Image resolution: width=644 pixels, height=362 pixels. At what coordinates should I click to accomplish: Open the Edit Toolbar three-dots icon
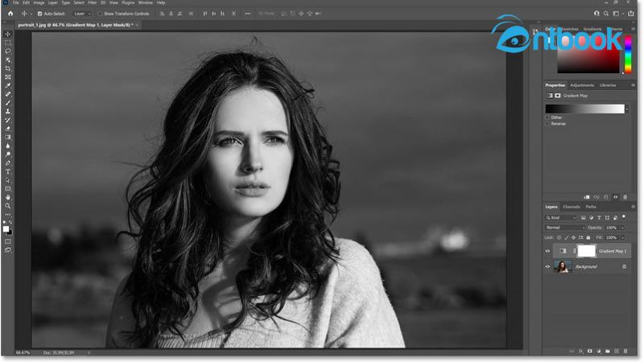click(x=8, y=215)
